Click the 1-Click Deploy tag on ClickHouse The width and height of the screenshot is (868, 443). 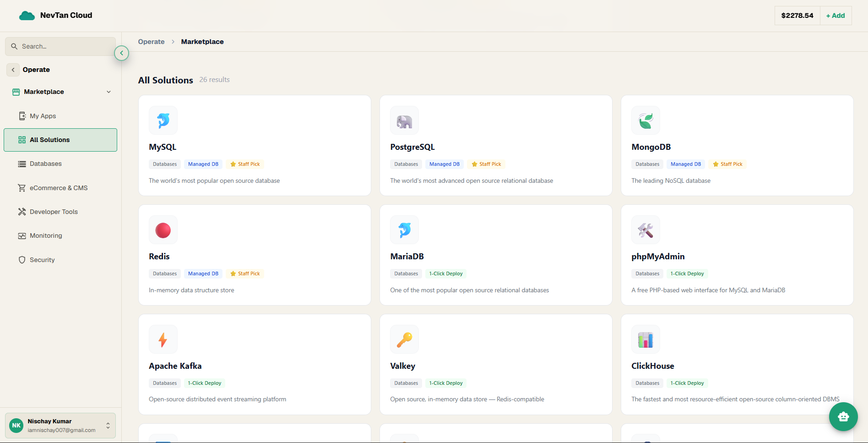click(687, 383)
